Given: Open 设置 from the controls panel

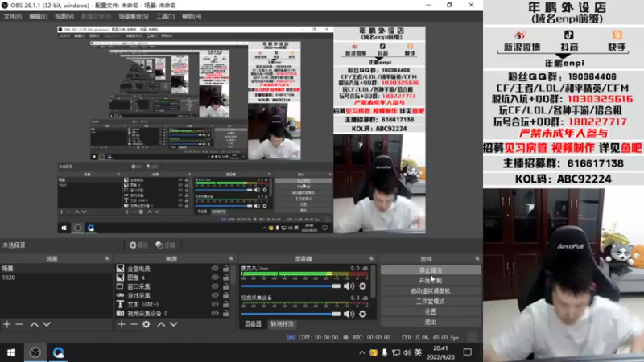Looking at the screenshot, I should pos(431,311).
